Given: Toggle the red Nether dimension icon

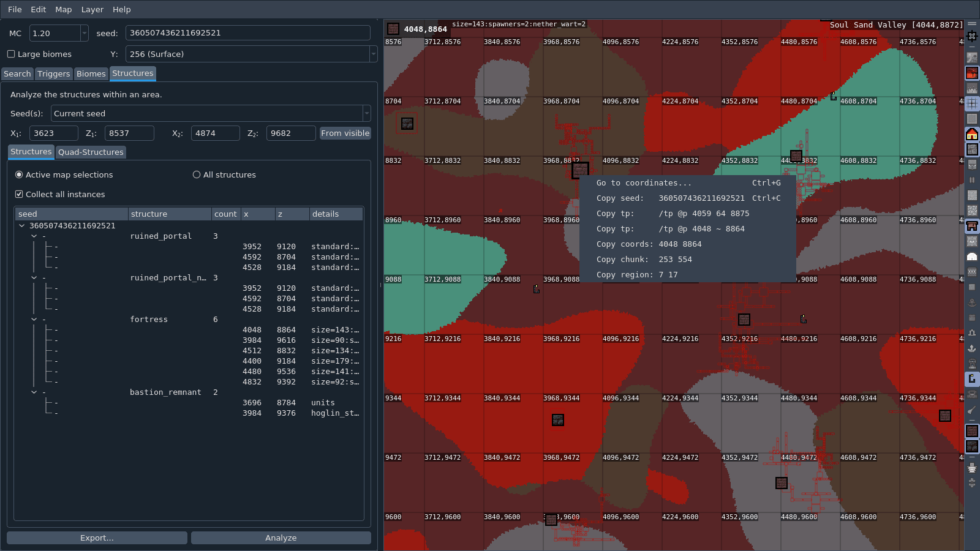Looking at the screenshot, I should 972,73.
